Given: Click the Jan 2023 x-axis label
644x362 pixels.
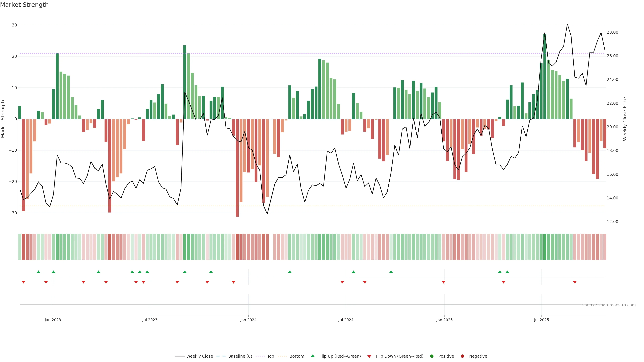Looking at the screenshot, I should point(53,320).
